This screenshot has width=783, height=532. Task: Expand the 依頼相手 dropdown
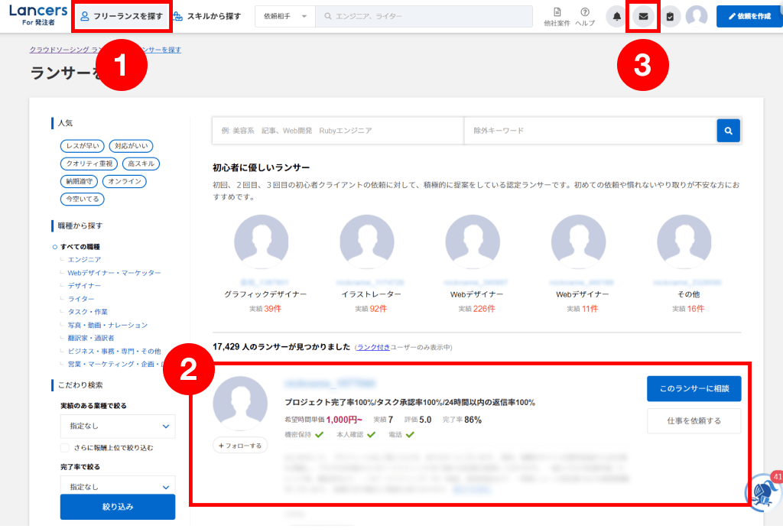[285, 17]
